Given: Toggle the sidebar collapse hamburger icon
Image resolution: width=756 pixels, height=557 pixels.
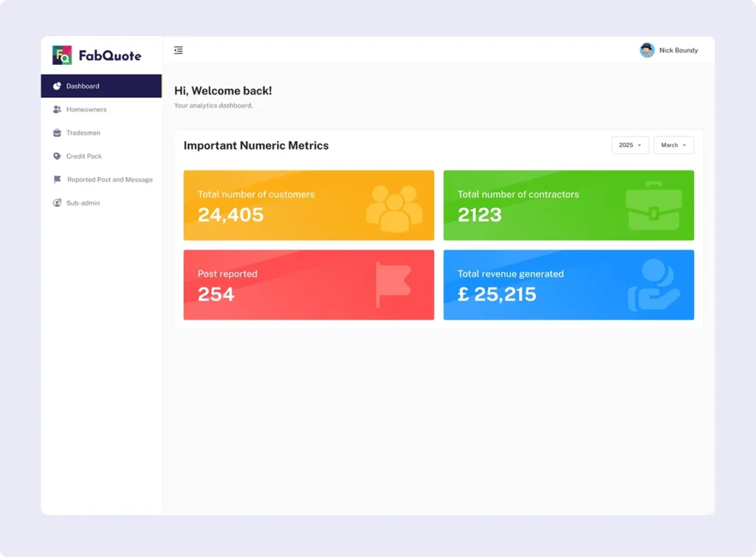Looking at the screenshot, I should (179, 50).
